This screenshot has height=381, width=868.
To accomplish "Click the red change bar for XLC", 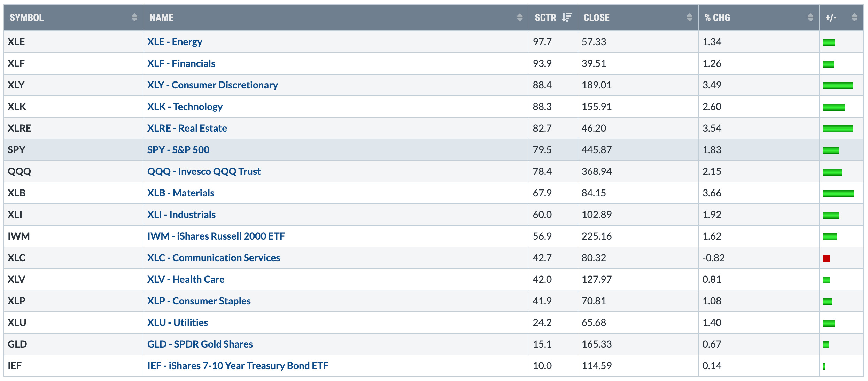I will [x=827, y=258].
